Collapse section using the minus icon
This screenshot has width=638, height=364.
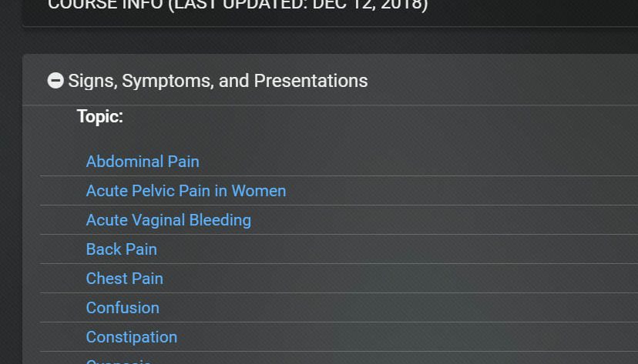55,81
